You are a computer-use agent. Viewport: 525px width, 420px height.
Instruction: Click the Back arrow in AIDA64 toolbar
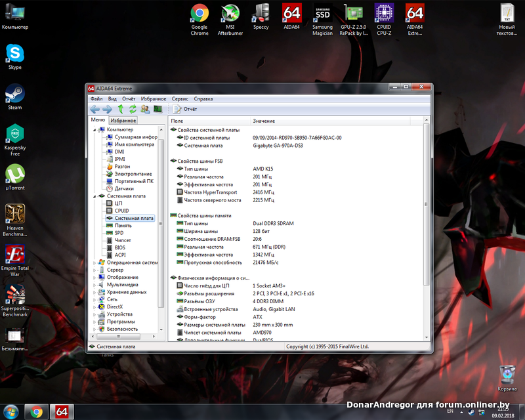coord(95,109)
